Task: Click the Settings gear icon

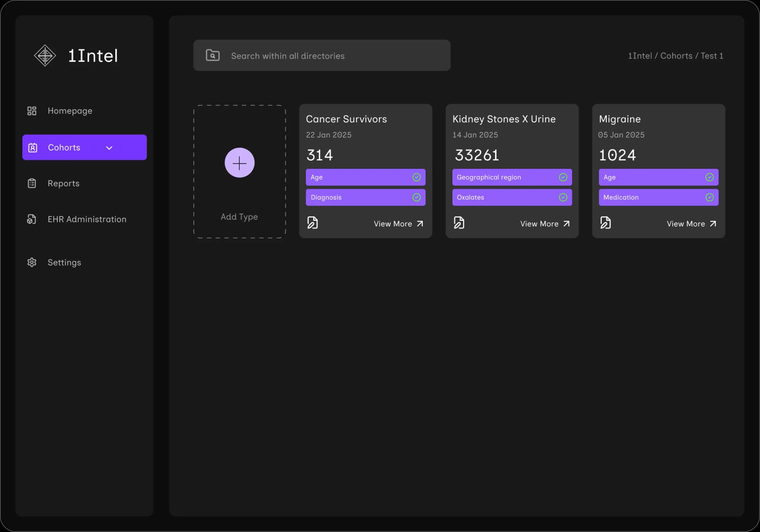Action: [32, 262]
